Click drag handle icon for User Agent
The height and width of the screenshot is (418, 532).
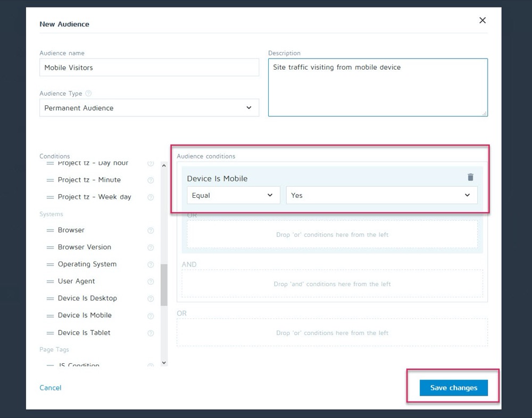pyautogui.click(x=50, y=281)
